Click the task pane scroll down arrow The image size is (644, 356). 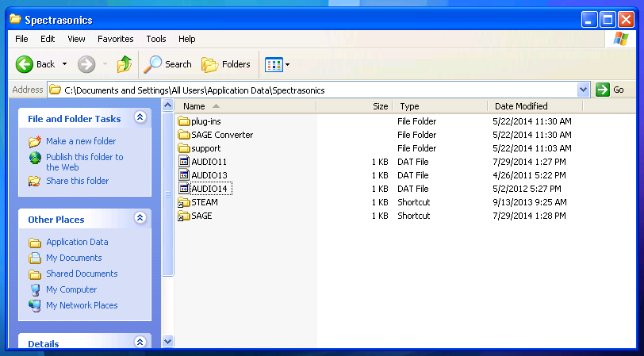(167, 341)
